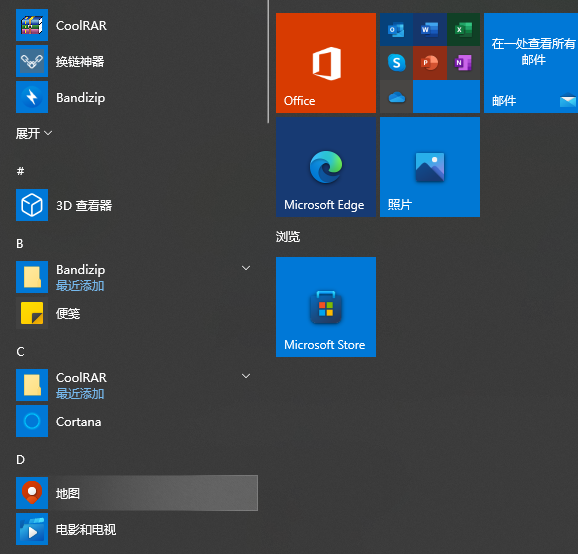The height and width of the screenshot is (554, 578).
Task: Click the Skype icon in Office group
Action: (396, 63)
